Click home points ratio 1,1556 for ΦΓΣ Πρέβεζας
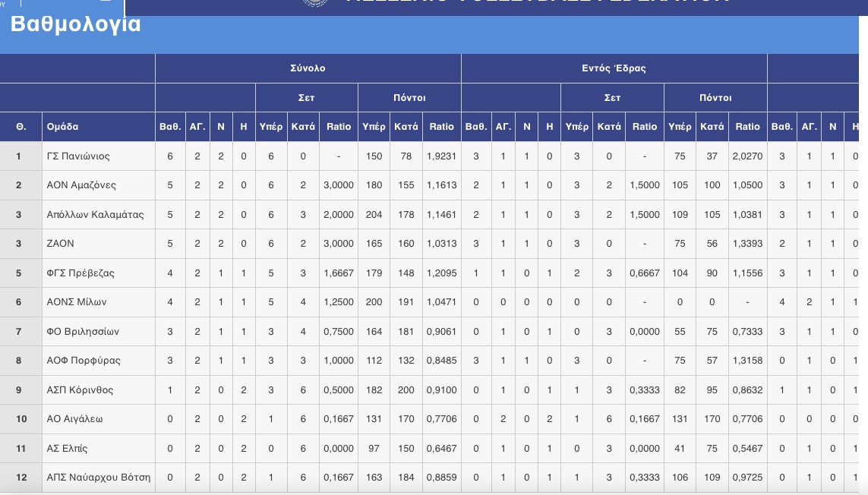Image resolution: width=868 pixels, height=495 pixels. click(x=747, y=273)
